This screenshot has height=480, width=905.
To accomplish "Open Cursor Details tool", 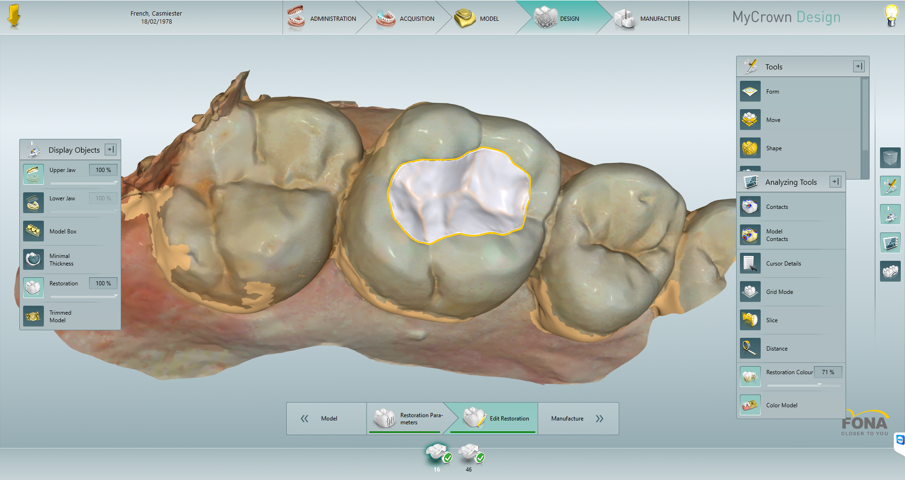I will (x=750, y=264).
